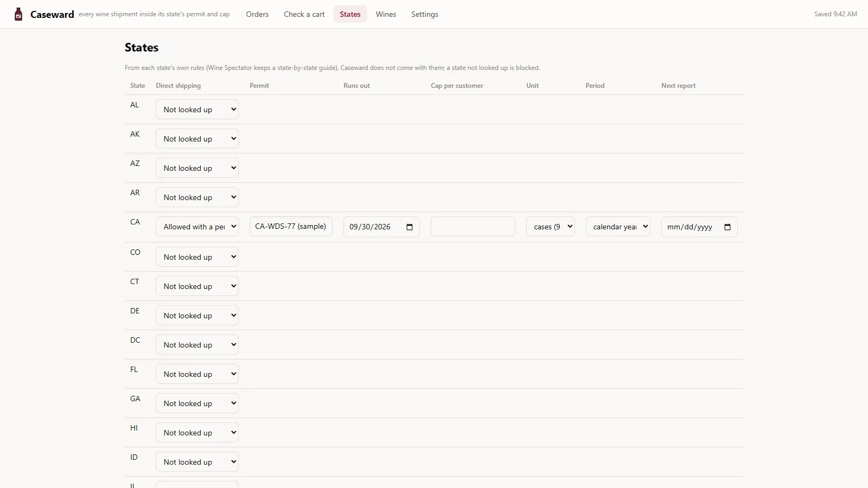Click the Caseward wine bottle logo
868x488 pixels.
click(18, 14)
